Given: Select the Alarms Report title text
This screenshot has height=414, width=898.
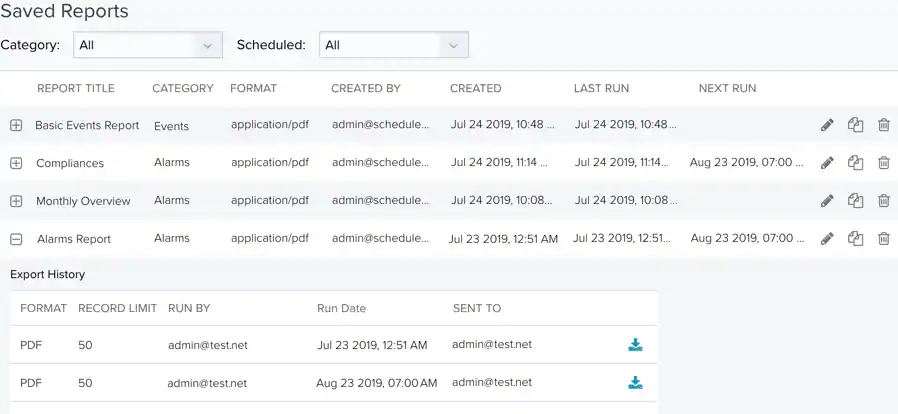Looking at the screenshot, I should pyautogui.click(x=74, y=239).
